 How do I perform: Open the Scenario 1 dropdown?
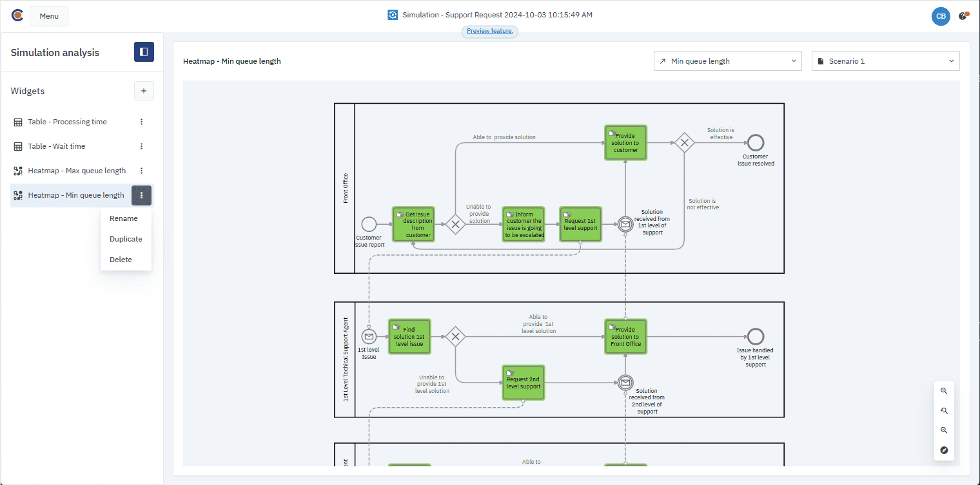pos(886,61)
